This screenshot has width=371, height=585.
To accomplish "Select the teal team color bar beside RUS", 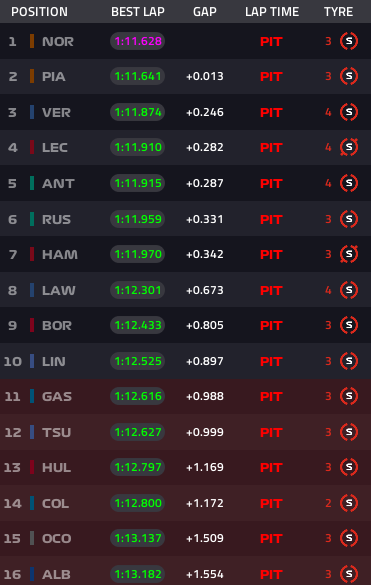I will [x=32, y=219].
